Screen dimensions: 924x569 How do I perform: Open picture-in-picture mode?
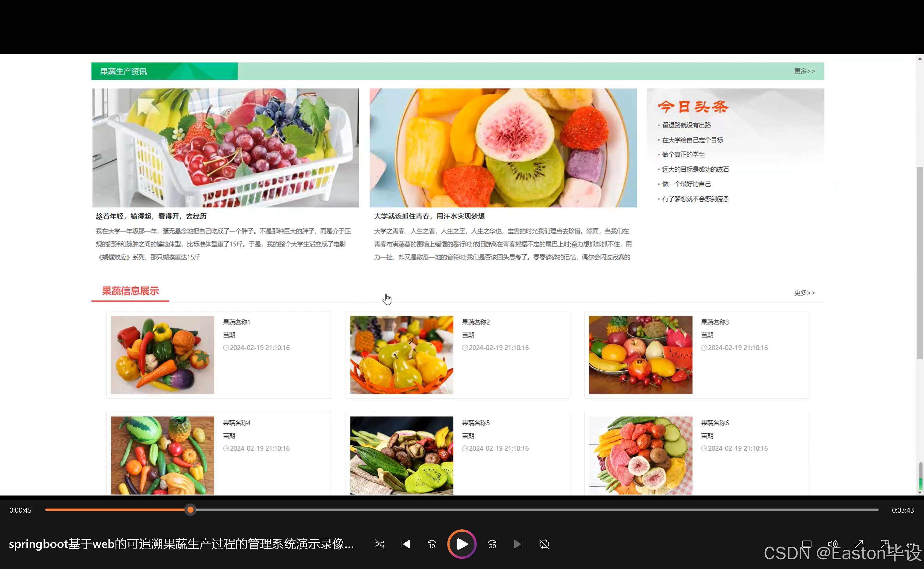(885, 544)
